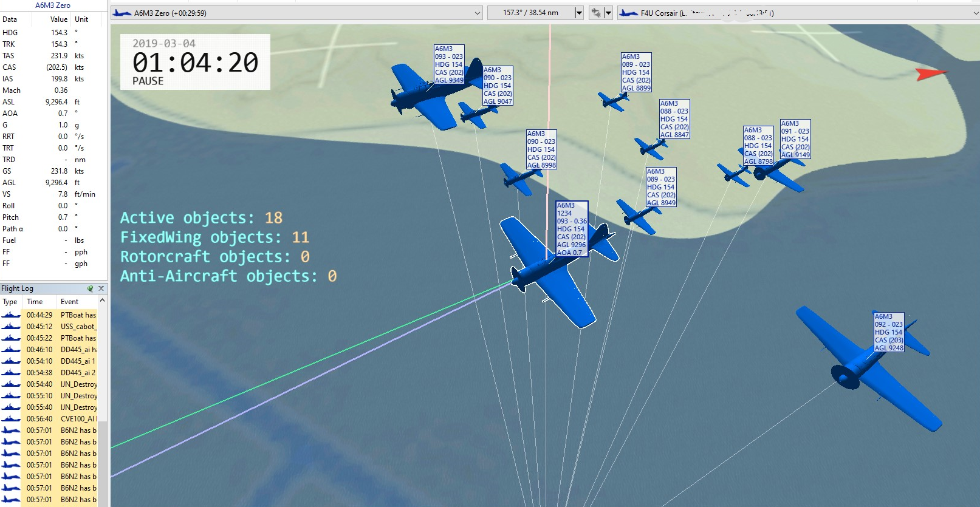
Task: Select the A6M3 aircraft labeled AGL 8847
Action: [650, 148]
